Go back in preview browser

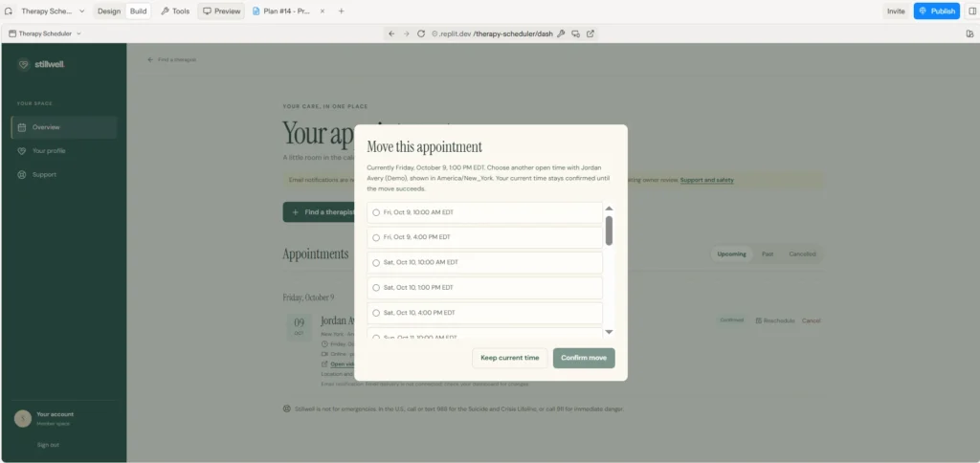point(391,33)
